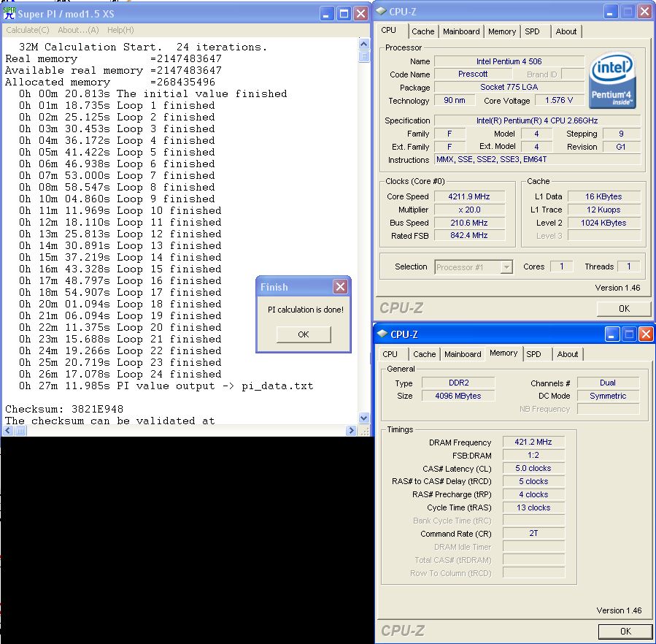The width and height of the screenshot is (656, 644).
Task: Switch to Memory tab in top CPU-Z window
Action: 501,31
